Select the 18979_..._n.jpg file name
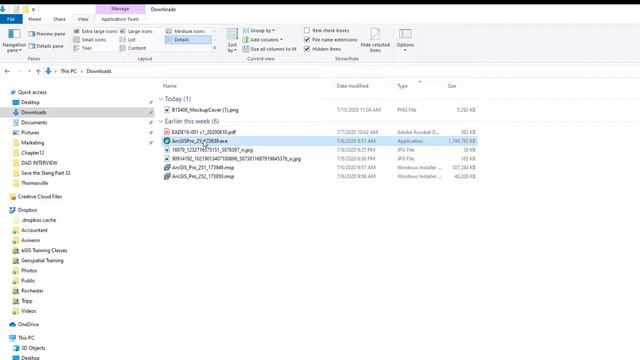This screenshot has height=360, width=640. [212, 150]
